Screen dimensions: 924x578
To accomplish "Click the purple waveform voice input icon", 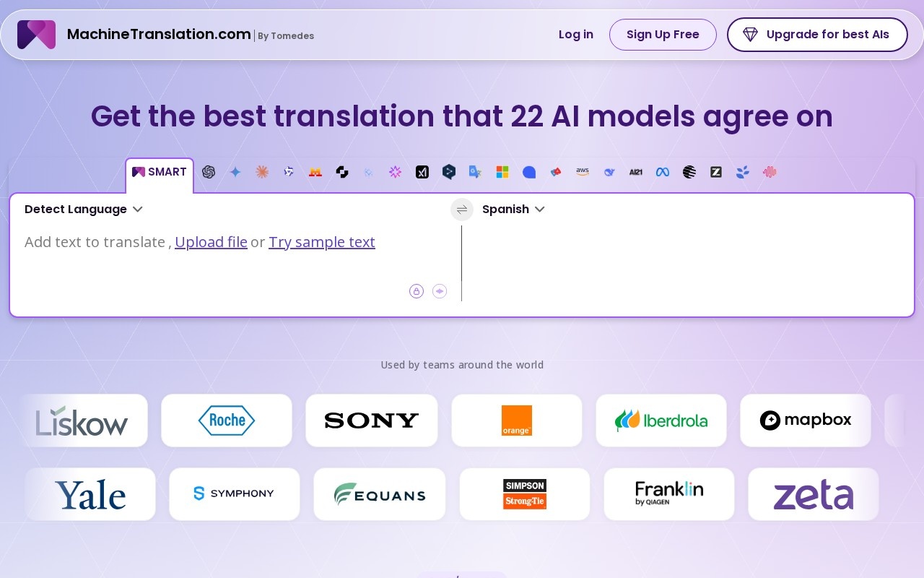I will (x=440, y=291).
